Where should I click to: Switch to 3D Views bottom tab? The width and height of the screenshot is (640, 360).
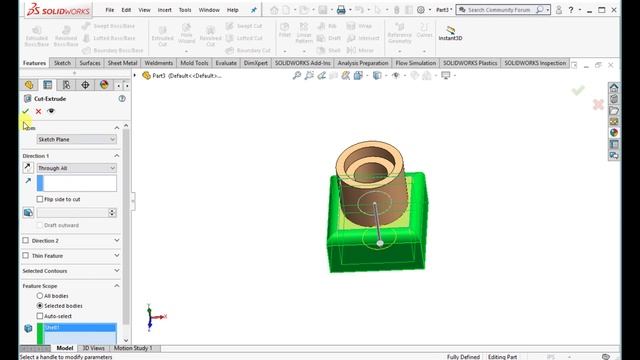coord(94,348)
